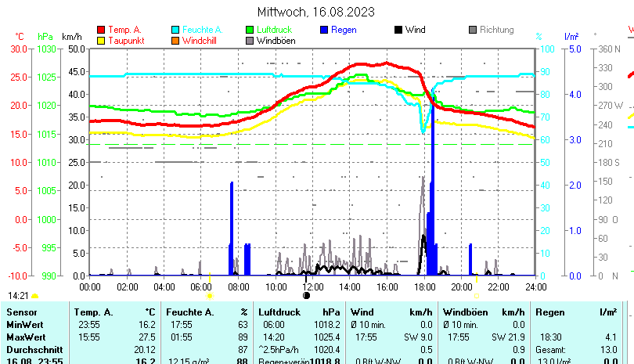Click the MinWert row label
Viewport: 634px width, 364px height.
[x=25, y=324]
